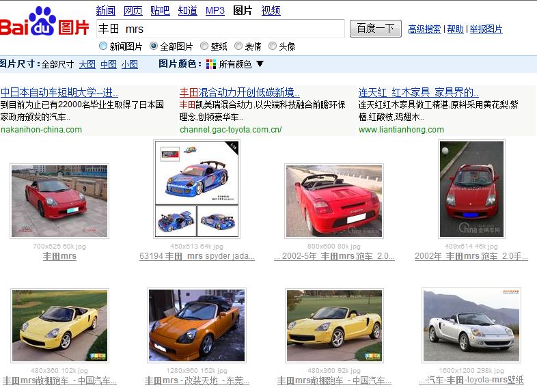
Task: Open the red convertible rear-view thumbnail 800x600
Action: 334,201
